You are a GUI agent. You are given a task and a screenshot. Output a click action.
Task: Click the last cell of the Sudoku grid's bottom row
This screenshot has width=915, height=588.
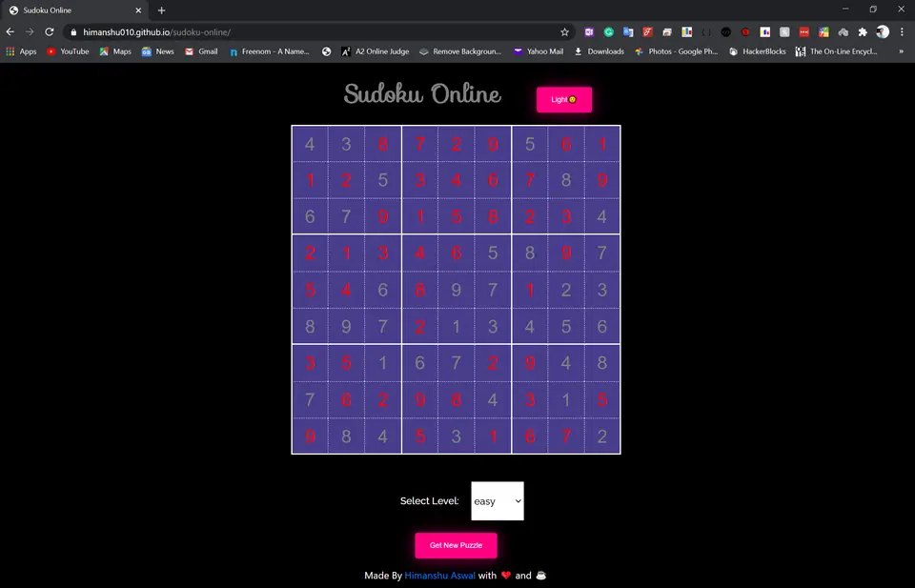(x=602, y=436)
